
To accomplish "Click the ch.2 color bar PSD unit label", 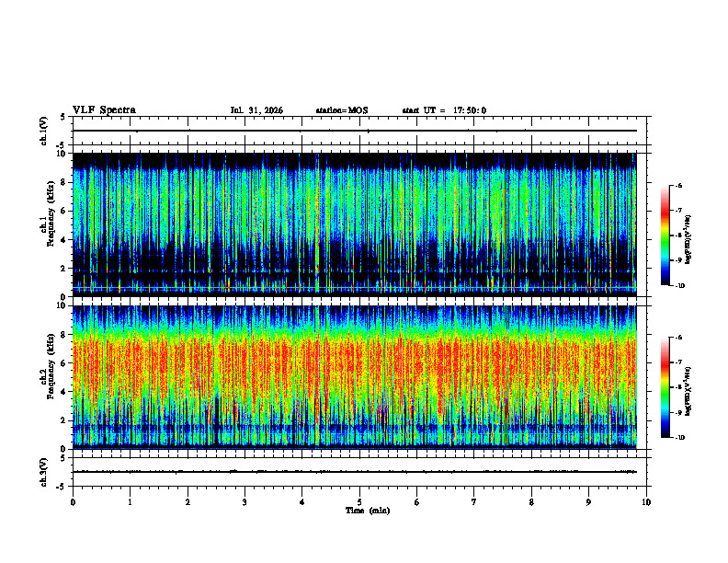I will pyautogui.click(x=688, y=391).
